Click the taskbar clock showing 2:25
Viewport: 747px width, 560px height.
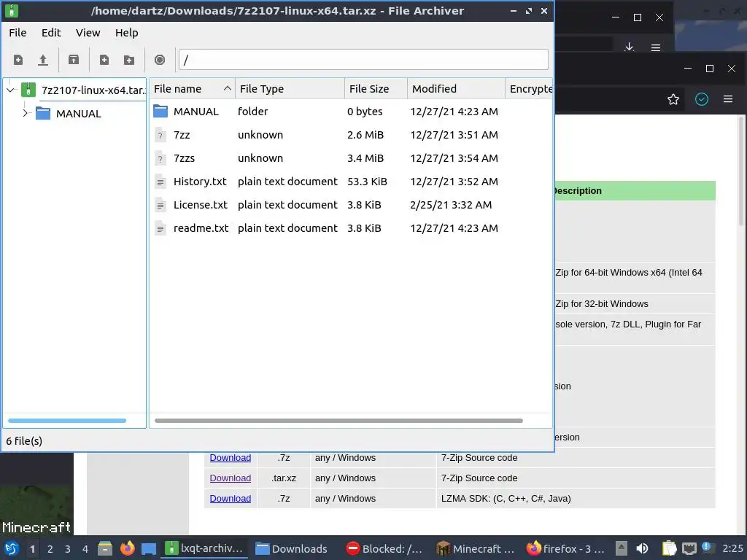point(732,548)
